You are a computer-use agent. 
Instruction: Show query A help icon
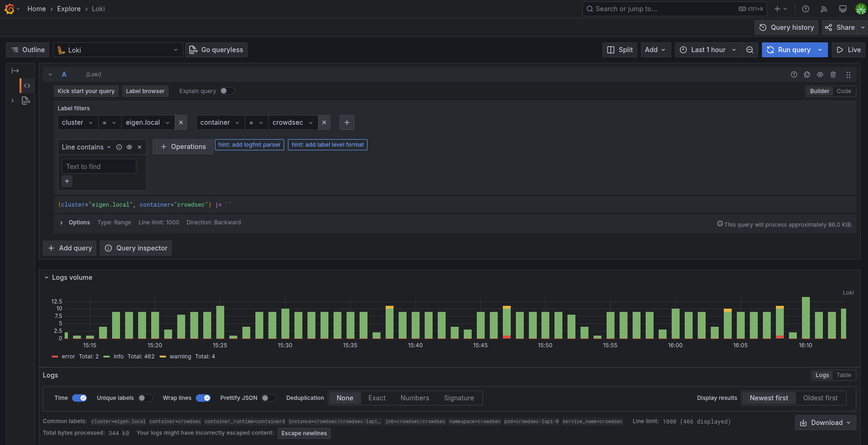pyautogui.click(x=794, y=74)
